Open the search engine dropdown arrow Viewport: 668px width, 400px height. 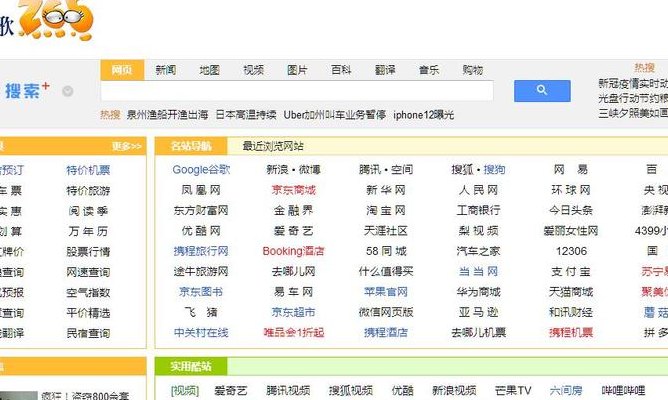(68, 91)
